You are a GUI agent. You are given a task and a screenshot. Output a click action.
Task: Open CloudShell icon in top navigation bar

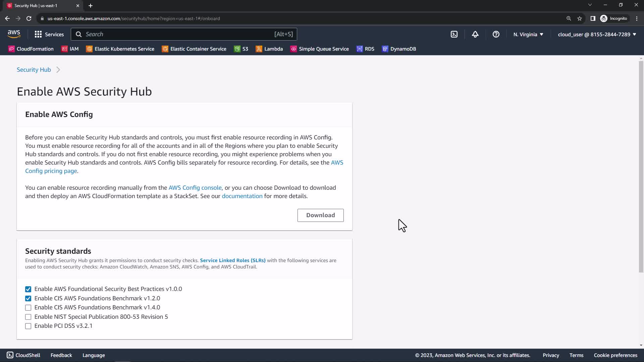click(454, 34)
